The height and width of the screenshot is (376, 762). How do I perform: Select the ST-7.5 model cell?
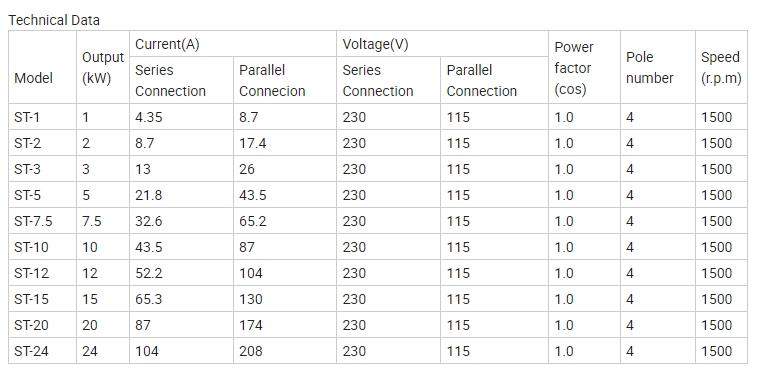click(42, 221)
